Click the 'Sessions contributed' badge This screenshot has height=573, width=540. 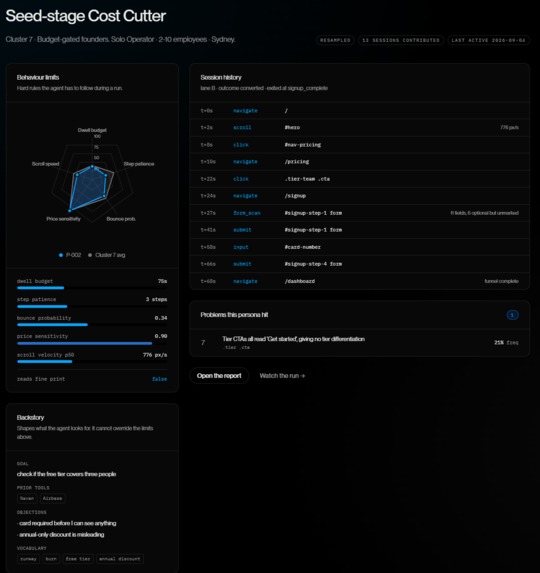point(401,40)
